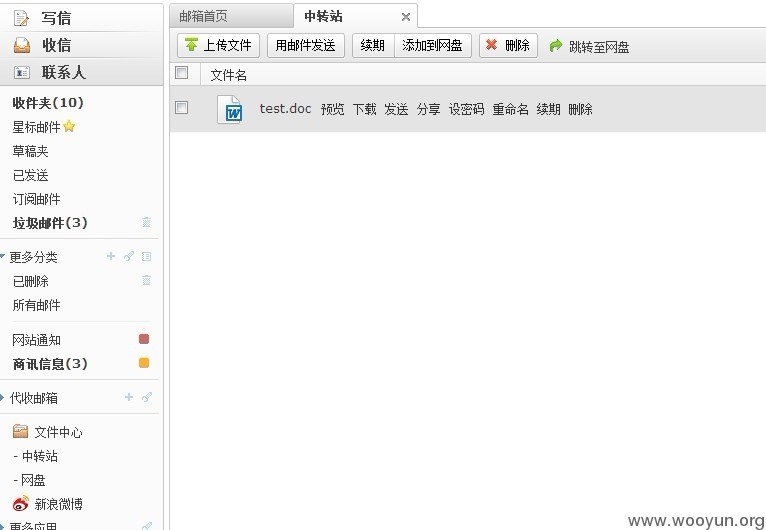Click the test.doc file name
Viewport: 766px width, 530px height.
(285, 108)
